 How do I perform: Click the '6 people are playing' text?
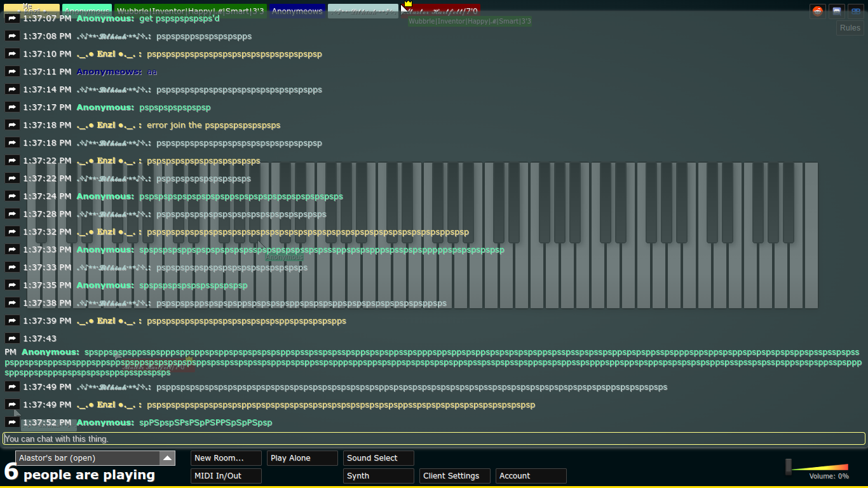point(79,473)
